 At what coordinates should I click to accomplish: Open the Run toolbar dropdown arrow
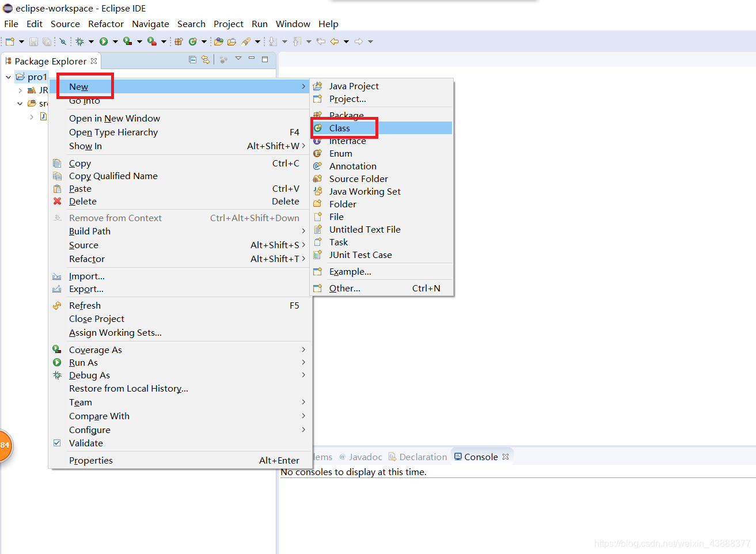115,41
